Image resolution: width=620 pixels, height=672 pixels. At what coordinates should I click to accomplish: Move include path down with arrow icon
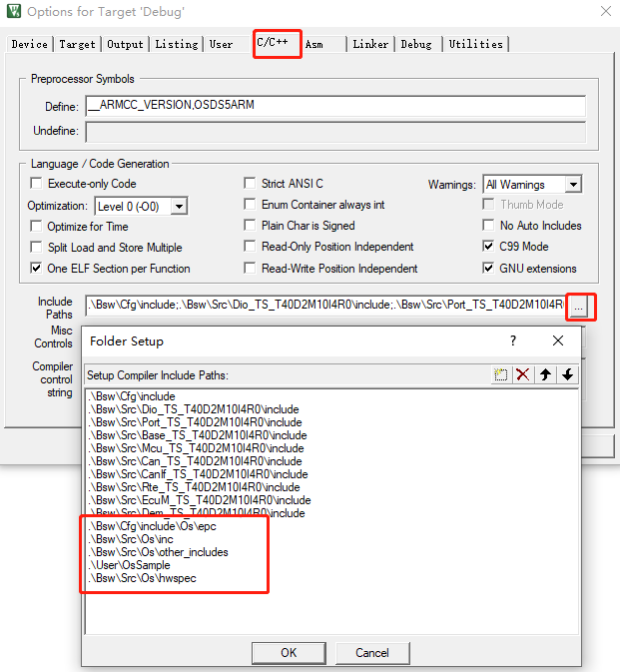pyautogui.click(x=568, y=375)
